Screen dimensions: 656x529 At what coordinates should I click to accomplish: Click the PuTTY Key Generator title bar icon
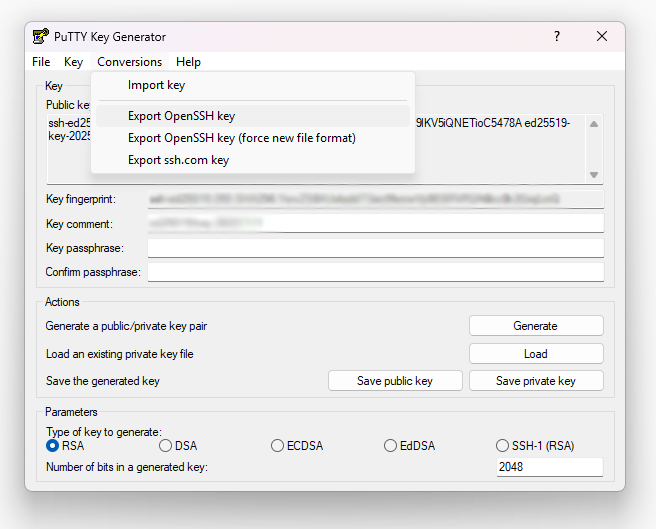[41, 37]
